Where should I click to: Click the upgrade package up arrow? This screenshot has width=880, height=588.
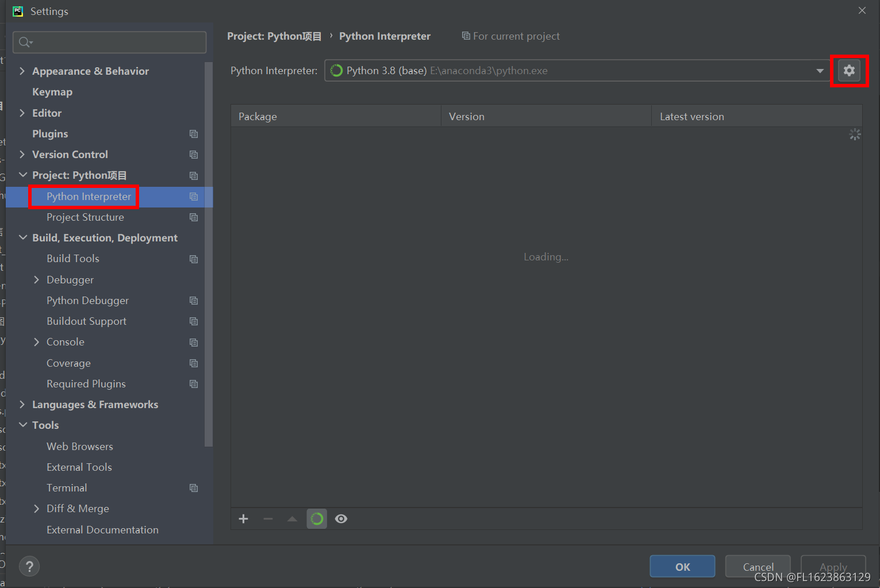pos(292,519)
